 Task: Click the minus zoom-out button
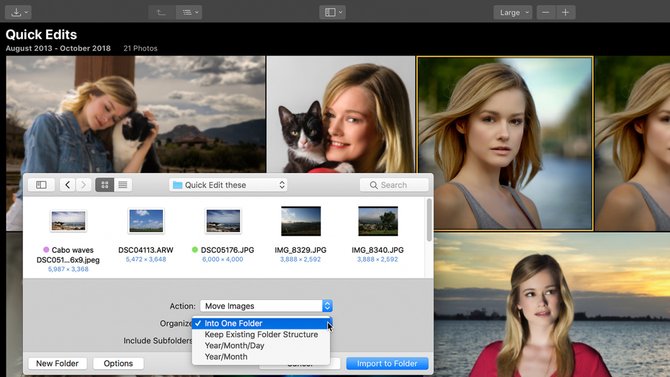[x=546, y=12]
